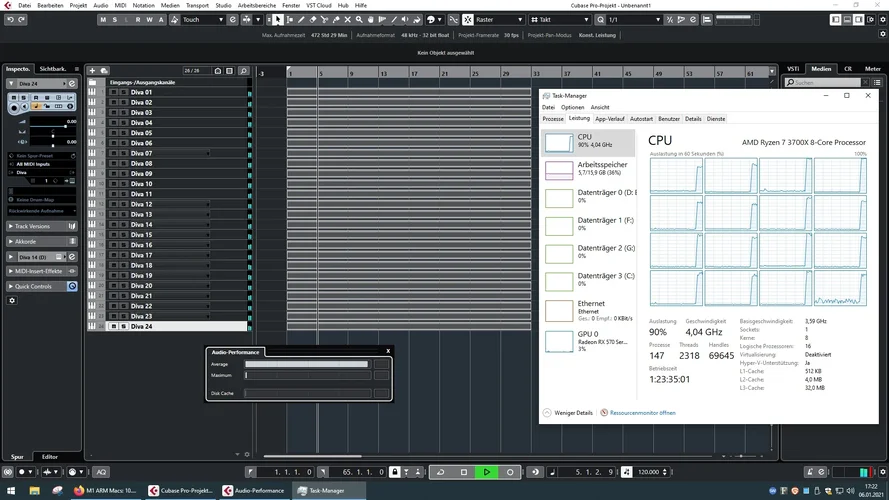Click the Ressourcenmonitor öffnen link
This screenshot has width=889, height=500.
(641, 412)
